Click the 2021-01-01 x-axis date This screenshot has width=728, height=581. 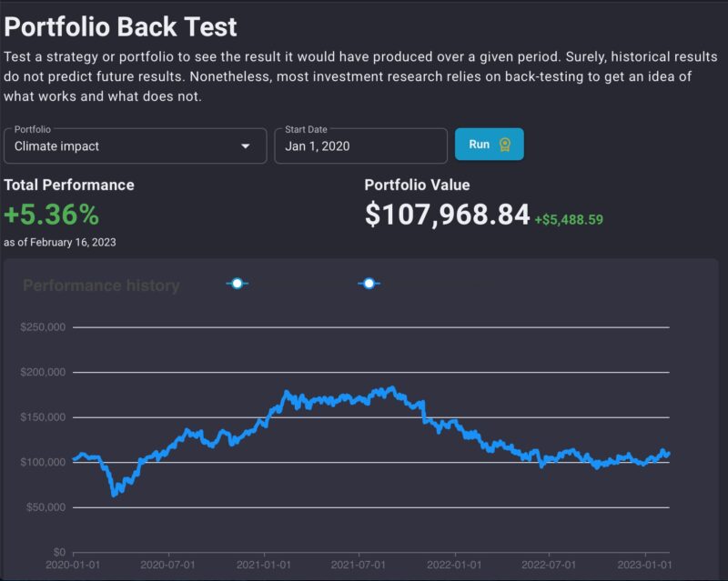264,565
